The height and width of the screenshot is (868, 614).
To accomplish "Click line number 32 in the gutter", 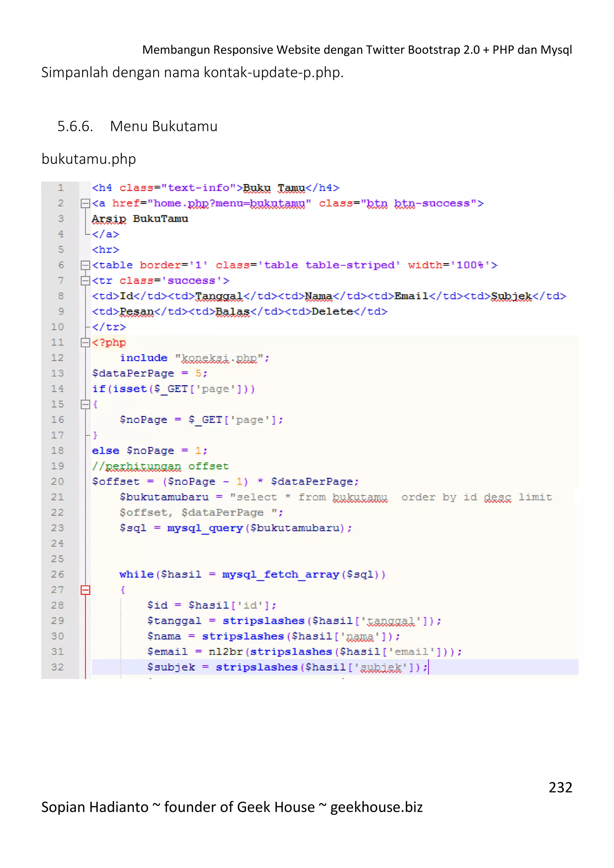I will pyautogui.click(x=58, y=667).
